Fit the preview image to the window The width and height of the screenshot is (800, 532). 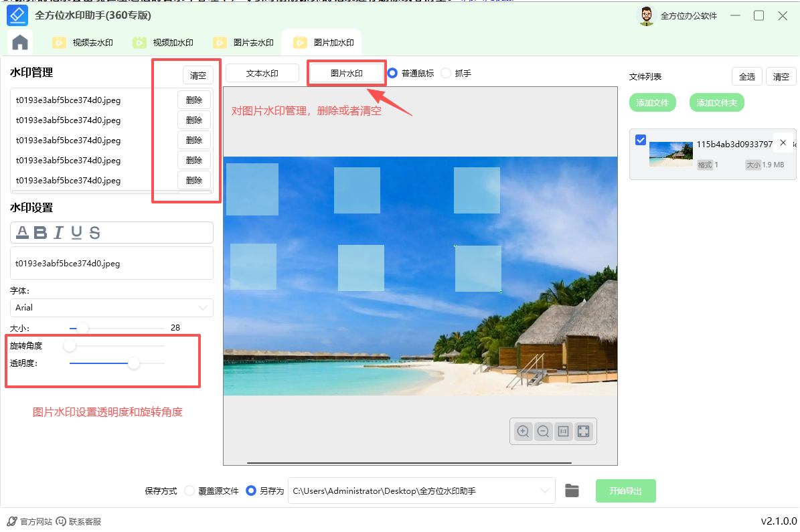583,431
